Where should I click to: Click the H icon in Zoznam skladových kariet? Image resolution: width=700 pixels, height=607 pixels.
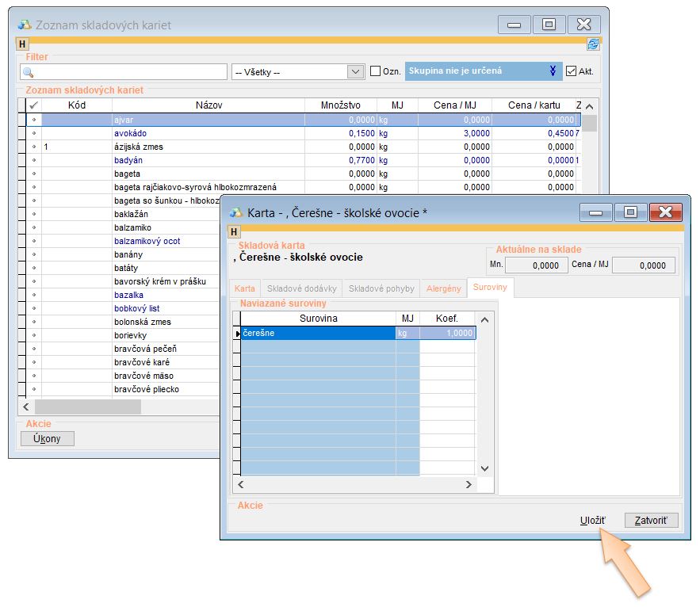[x=22, y=45]
